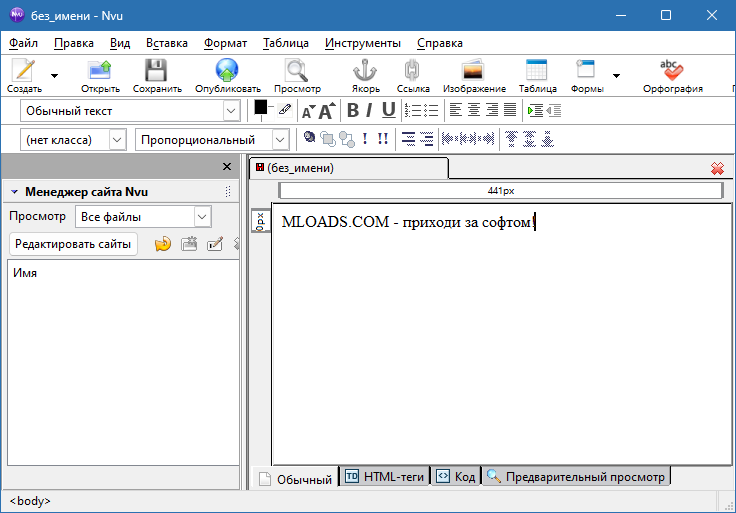The height and width of the screenshot is (513, 736).
Task: Select the Обычный editing mode tab
Action: 295,479
